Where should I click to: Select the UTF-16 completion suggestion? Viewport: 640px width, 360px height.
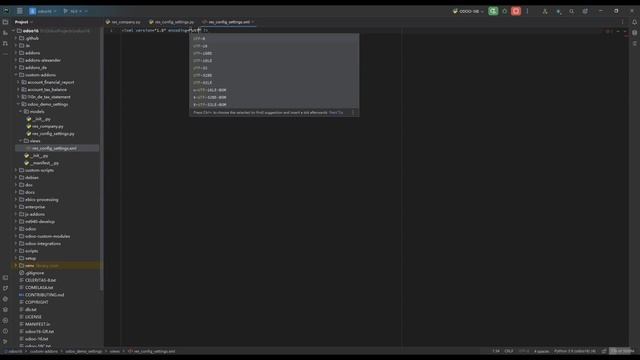click(x=274, y=46)
